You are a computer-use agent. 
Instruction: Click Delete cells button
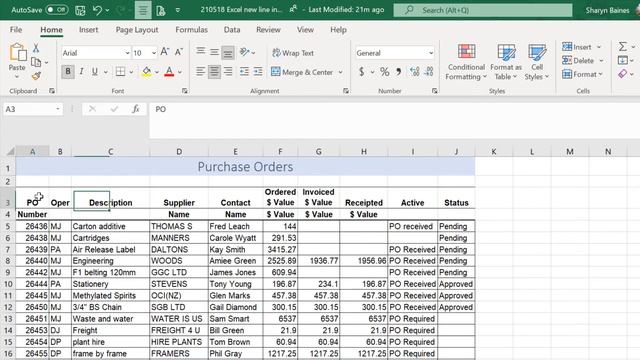tap(578, 61)
